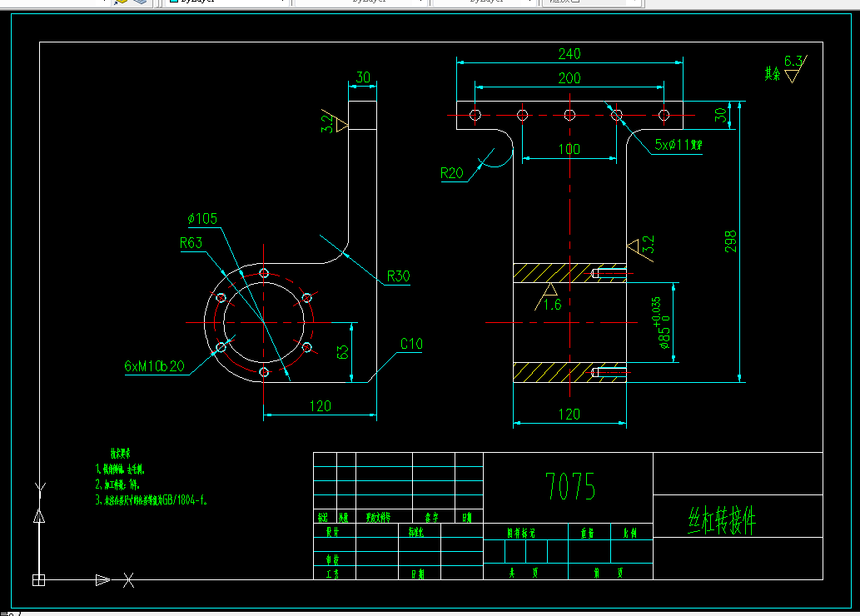Click the 120 dimension under the section view

pos(569,415)
